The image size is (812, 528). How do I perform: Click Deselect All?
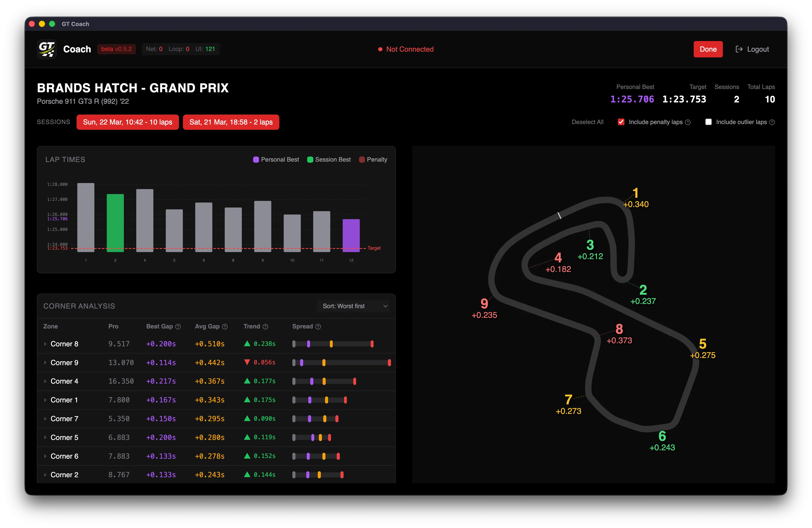588,122
